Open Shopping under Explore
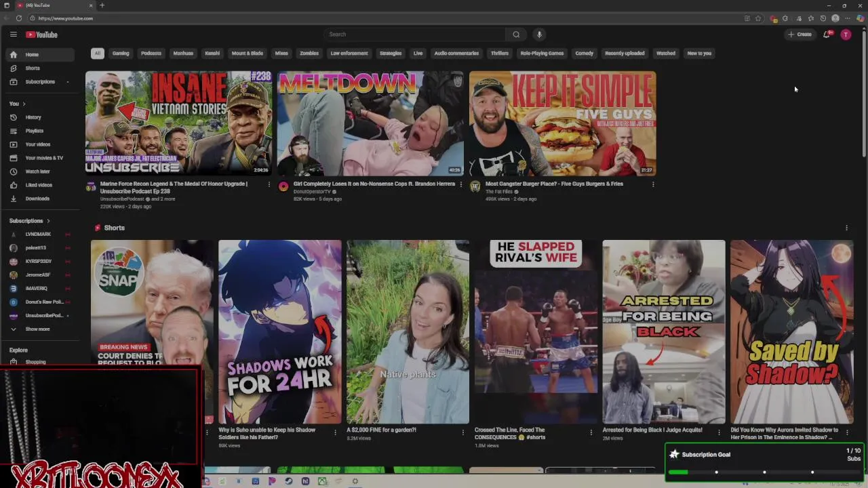This screenshot has height=488, width=868. (40, 362)
